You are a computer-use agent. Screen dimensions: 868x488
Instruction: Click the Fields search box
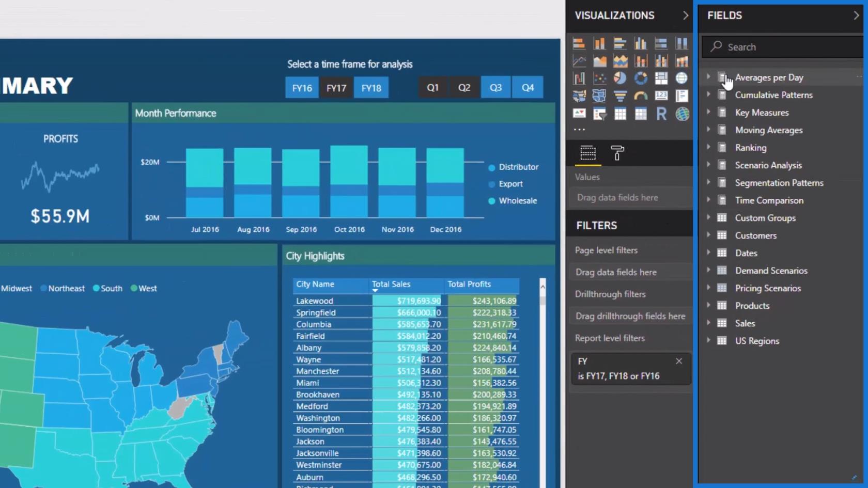[783, 46]
